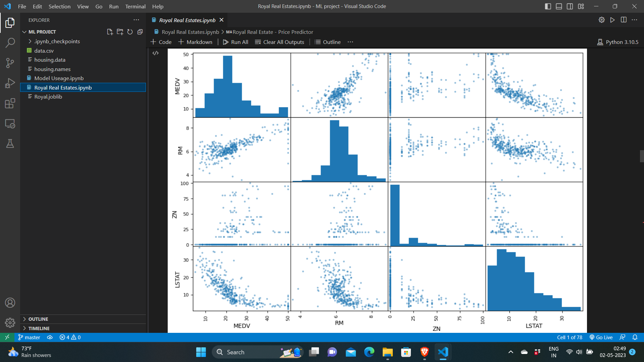Select the Royal Real Estates.ipynb tab

186,20
